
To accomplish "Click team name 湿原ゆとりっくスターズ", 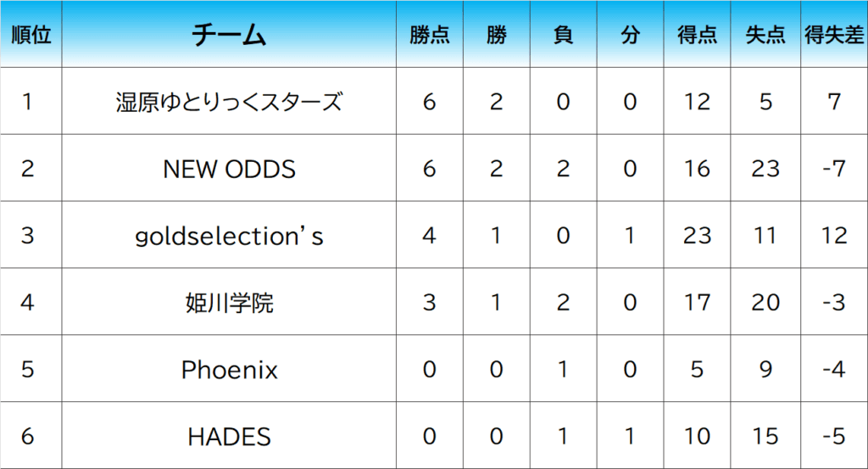I will pos(229,102).
